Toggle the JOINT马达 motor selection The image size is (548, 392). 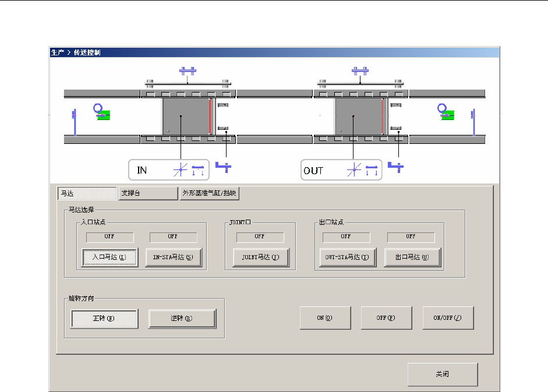tap(261, 257)
